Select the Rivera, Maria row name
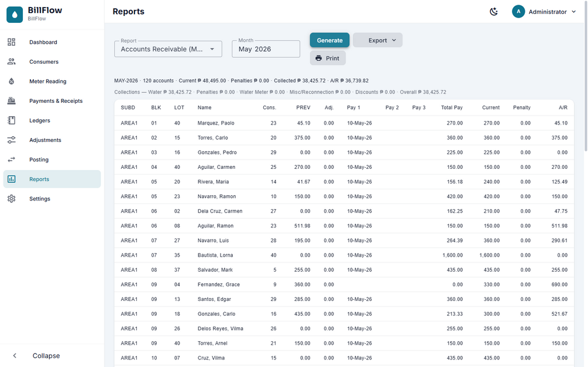 pyautogui.click(x=214, y=182)
